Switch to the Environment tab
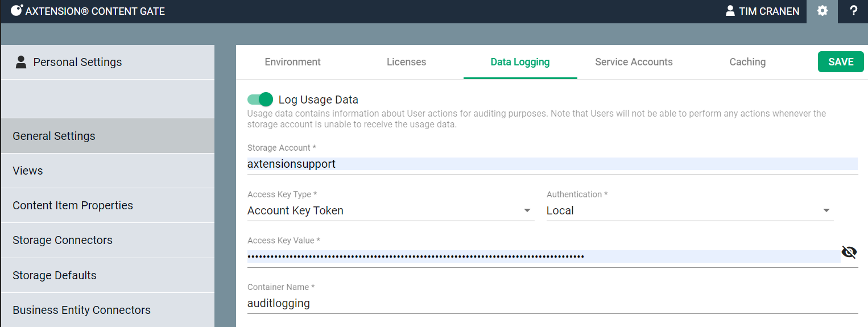This screenshot has width=868, height=327. pyautogui.click(x=292, y=62)
